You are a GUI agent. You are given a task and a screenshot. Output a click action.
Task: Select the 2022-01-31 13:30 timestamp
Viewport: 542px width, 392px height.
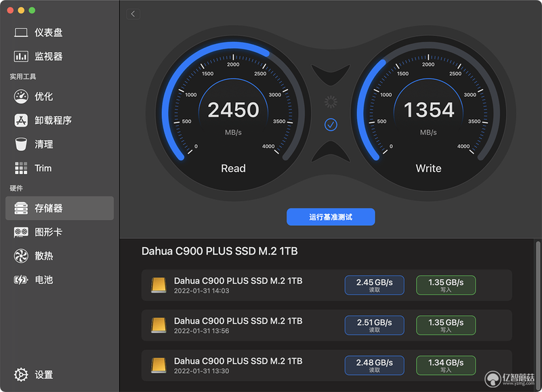(x=201, y=371)
